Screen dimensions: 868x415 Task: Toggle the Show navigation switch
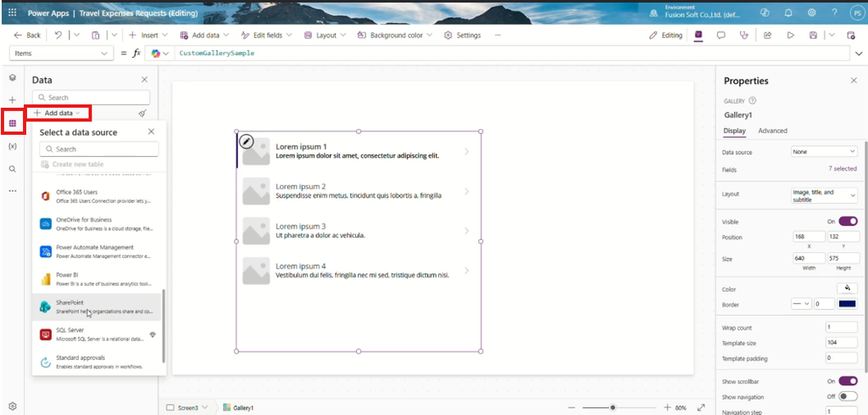pyautogui.click(x=848, y=396)
